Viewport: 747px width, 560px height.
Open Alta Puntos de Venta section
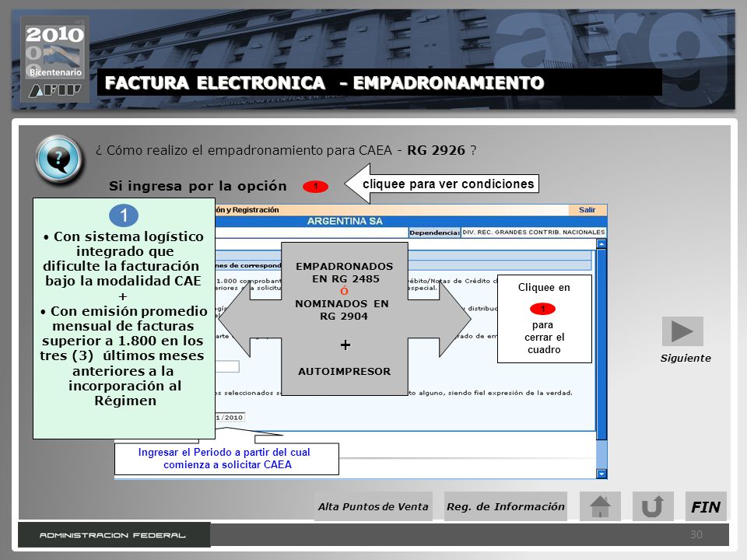pyautogui.click(x=373, y=506)
